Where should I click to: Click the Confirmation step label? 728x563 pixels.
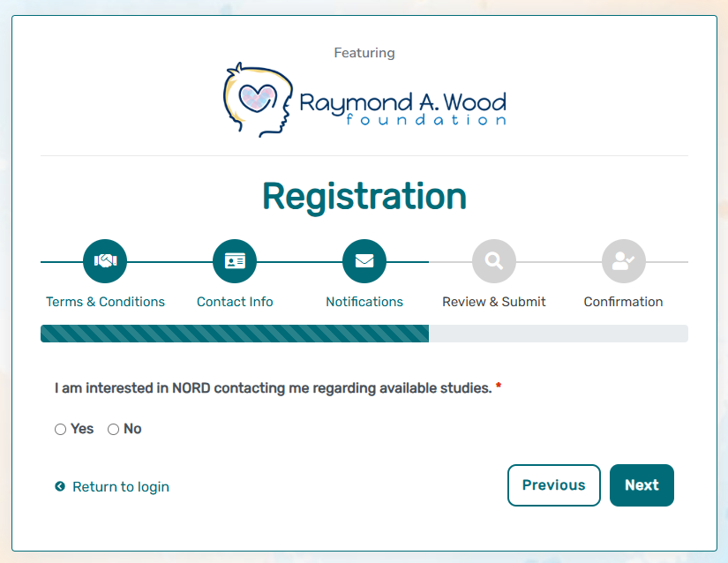click(623, 302)
